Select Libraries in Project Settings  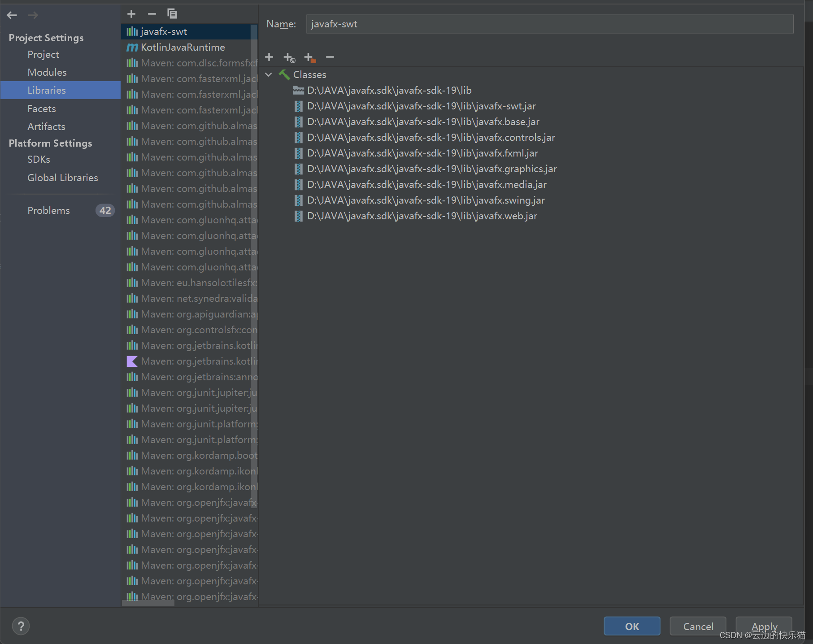(x=61, y=90)
